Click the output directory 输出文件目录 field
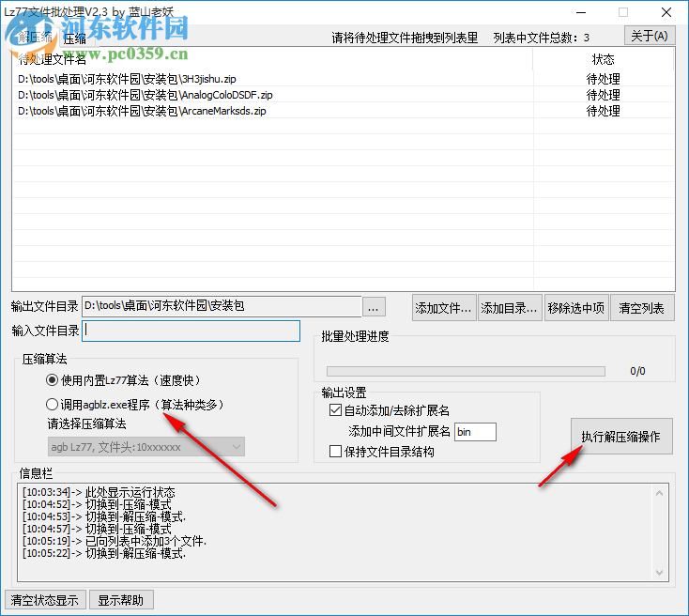This screenshot has width=689, height=616. tap(221, 306)
